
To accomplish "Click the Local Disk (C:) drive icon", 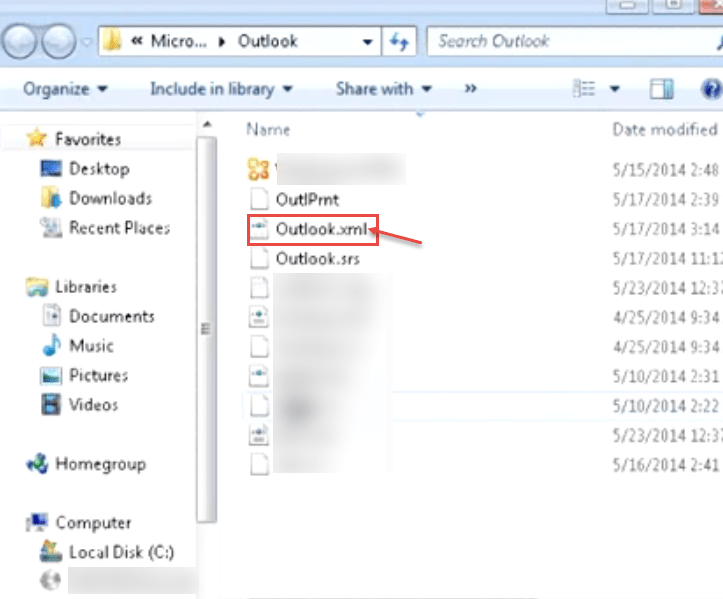I will tap(51, 552).
